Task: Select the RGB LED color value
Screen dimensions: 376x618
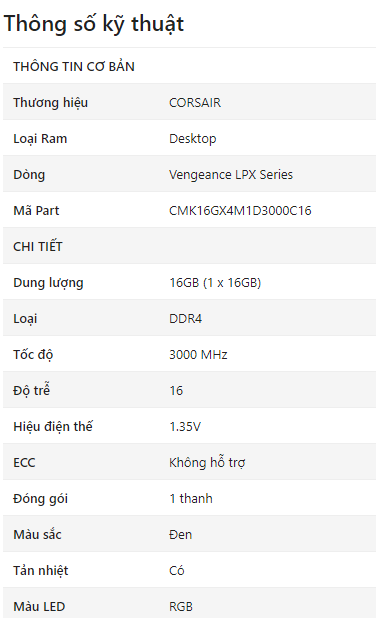Action: (x=181, y=607)
